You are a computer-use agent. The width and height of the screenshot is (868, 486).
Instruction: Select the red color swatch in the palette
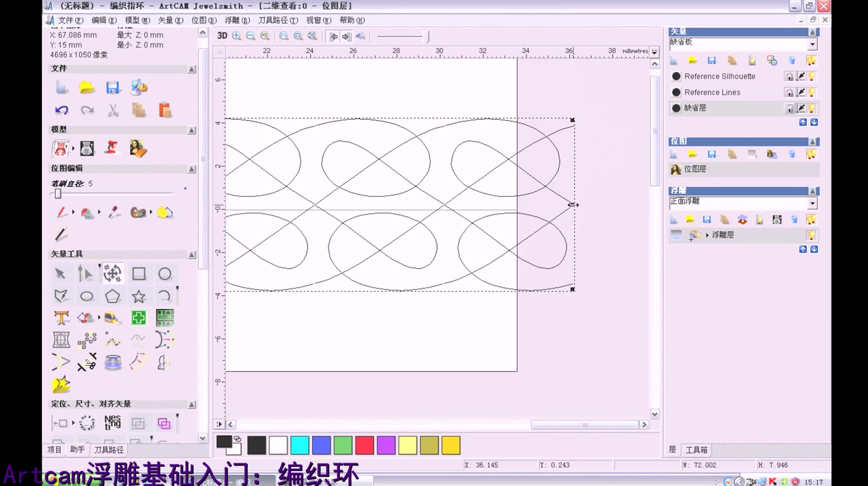[x=365, y=445]
